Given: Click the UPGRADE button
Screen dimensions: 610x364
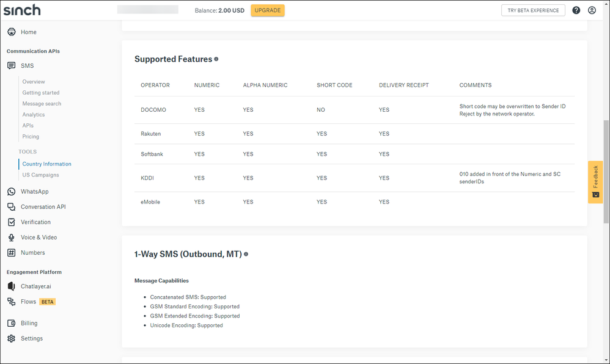Looking at the screenshot, I should [x=268, y=10].
